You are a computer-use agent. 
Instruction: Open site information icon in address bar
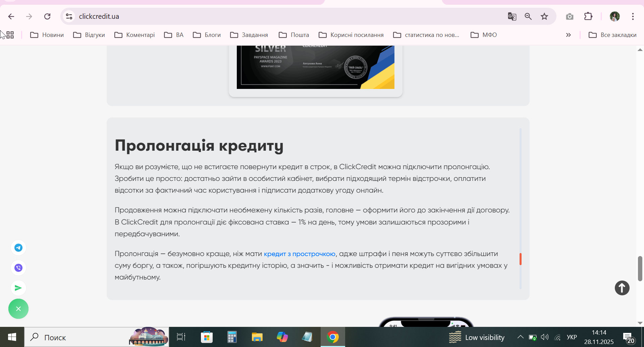coord(69,16)
